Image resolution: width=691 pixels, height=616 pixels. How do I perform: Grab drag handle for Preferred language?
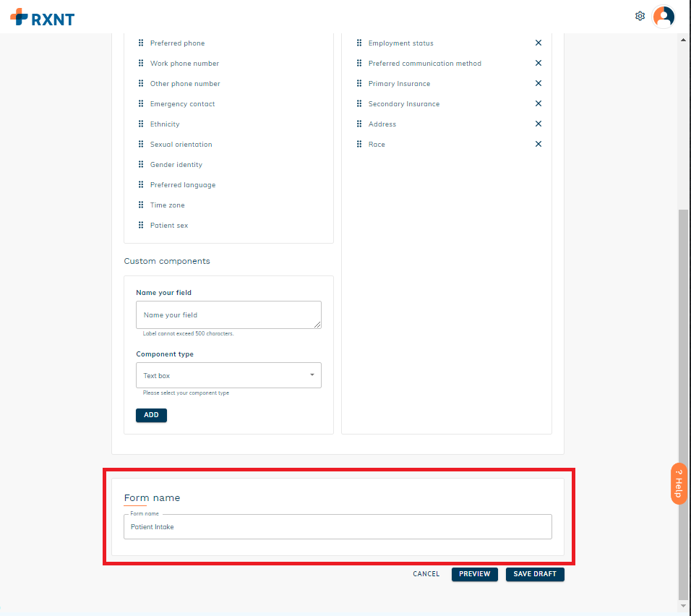(x=141, y=185)
